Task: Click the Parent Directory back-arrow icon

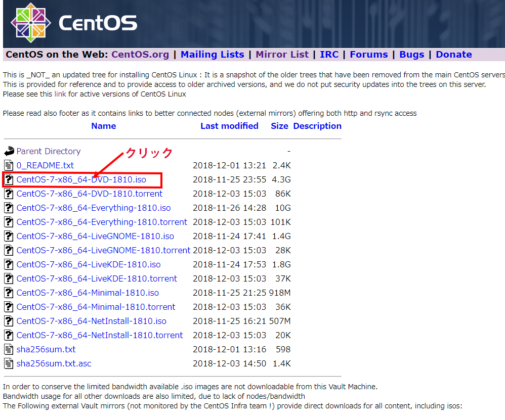Action: click(x=9, y=151)
